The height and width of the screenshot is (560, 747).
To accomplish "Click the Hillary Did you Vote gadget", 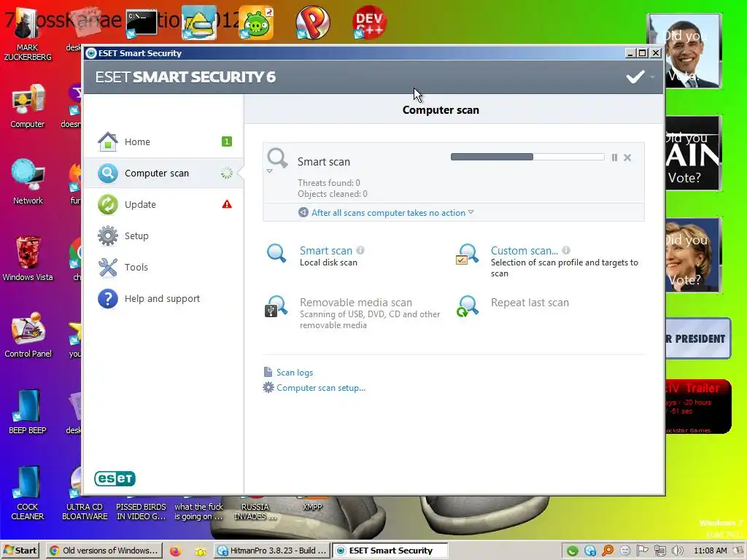I will [693, 255].
